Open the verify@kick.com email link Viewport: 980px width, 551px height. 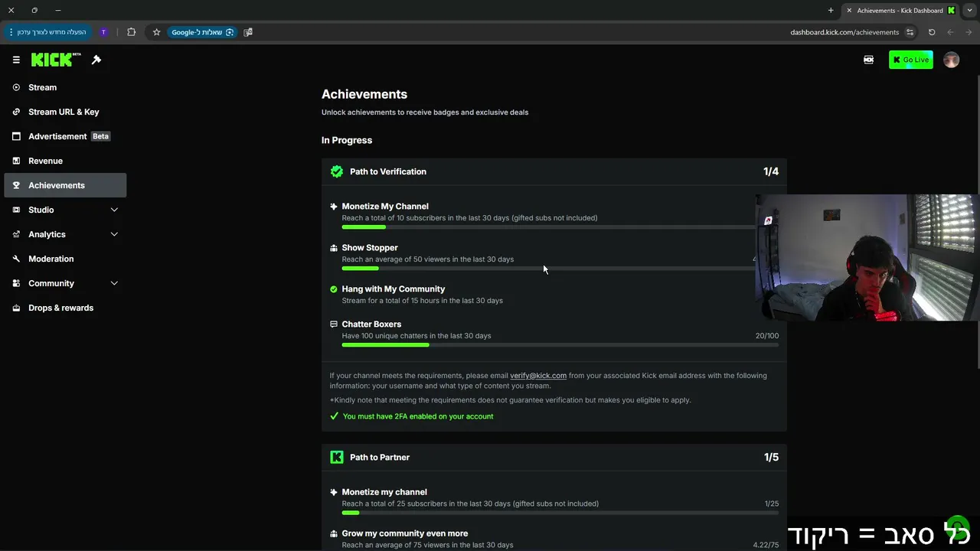[x=538, y=376]
